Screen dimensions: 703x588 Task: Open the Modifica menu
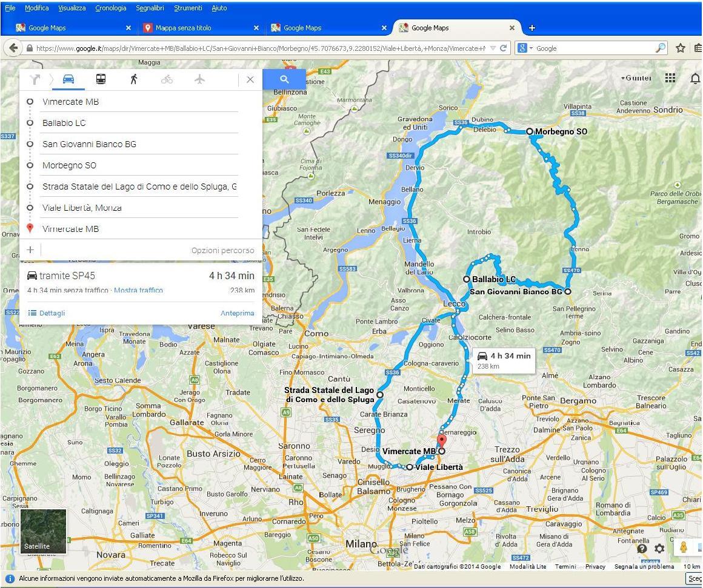[37, 8]
